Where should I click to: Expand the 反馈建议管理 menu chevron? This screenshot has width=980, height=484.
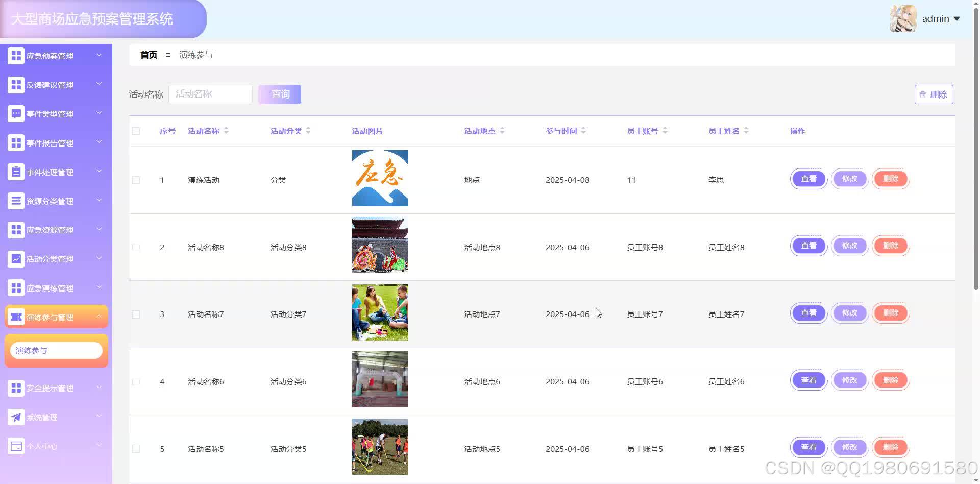tap(99, 84)
